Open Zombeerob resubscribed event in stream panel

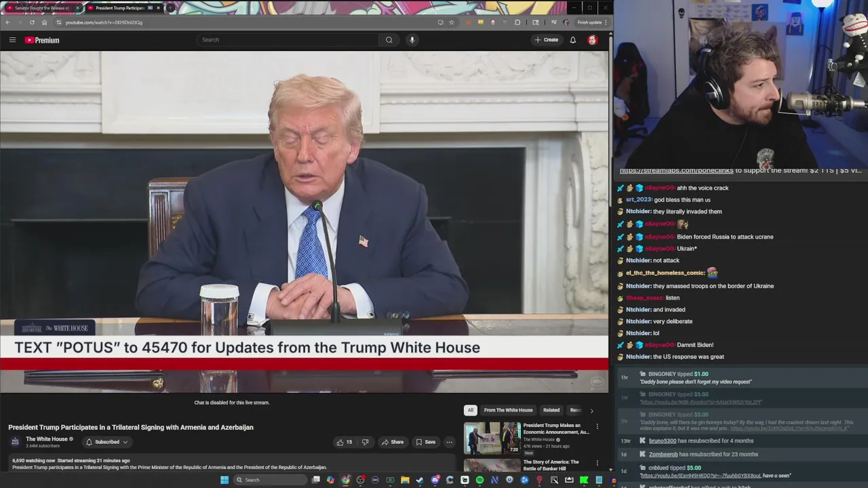[743, 454]
